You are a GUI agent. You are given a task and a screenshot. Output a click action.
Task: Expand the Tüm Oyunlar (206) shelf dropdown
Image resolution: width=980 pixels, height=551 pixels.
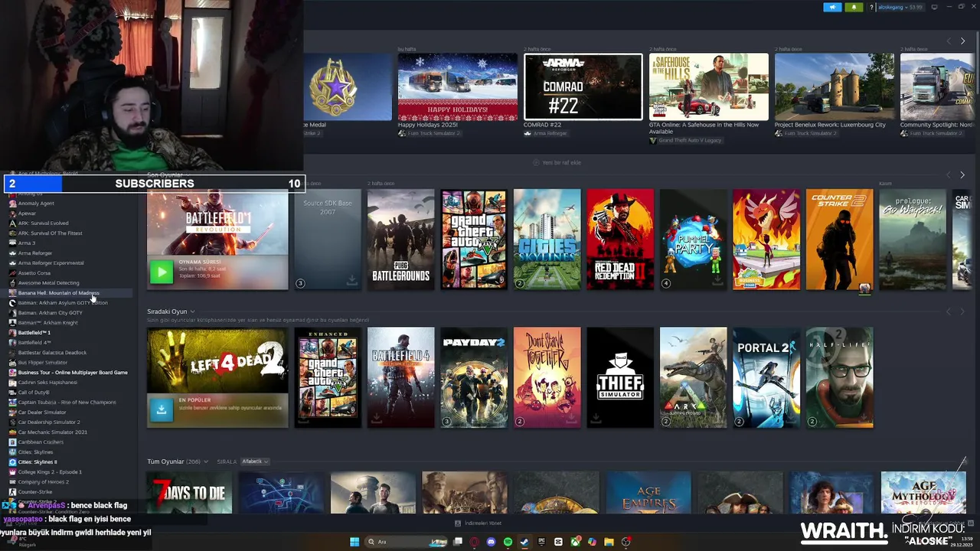pos(206,461)
